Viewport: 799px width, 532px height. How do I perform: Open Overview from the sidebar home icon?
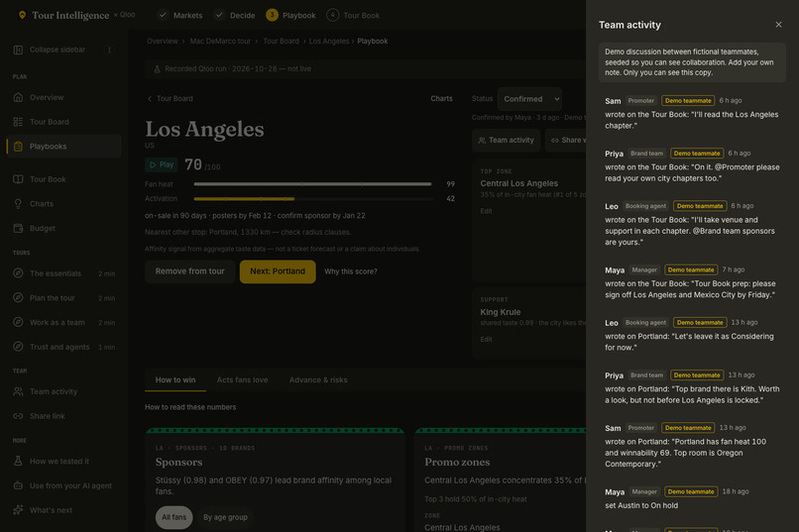click(19, 97)
